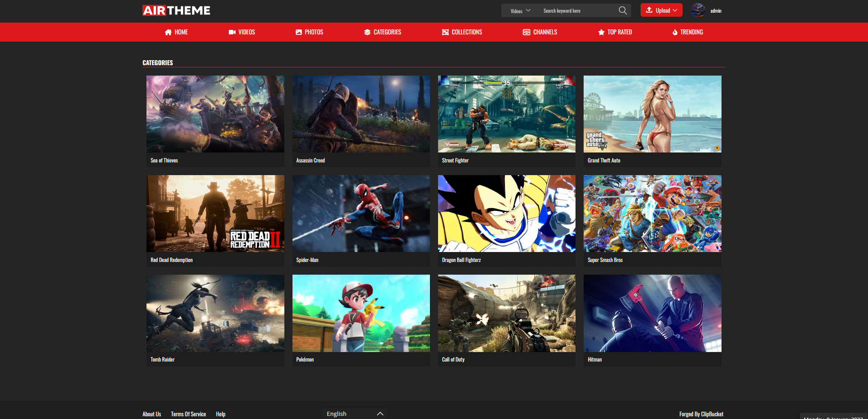Click the Pokémon title text
This screenshot has height=419, width=868.
[305, 360]
